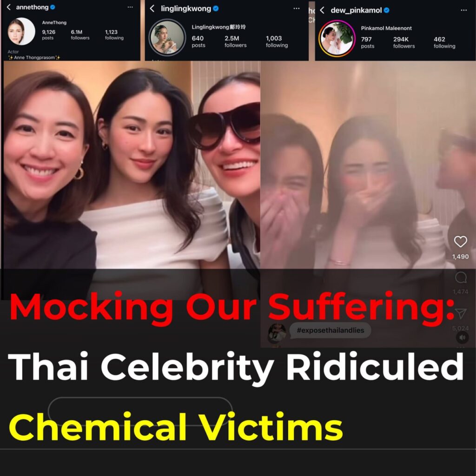
Task: Like the video with heart icon
Action: pyautogui.click(x=460, y=242)
